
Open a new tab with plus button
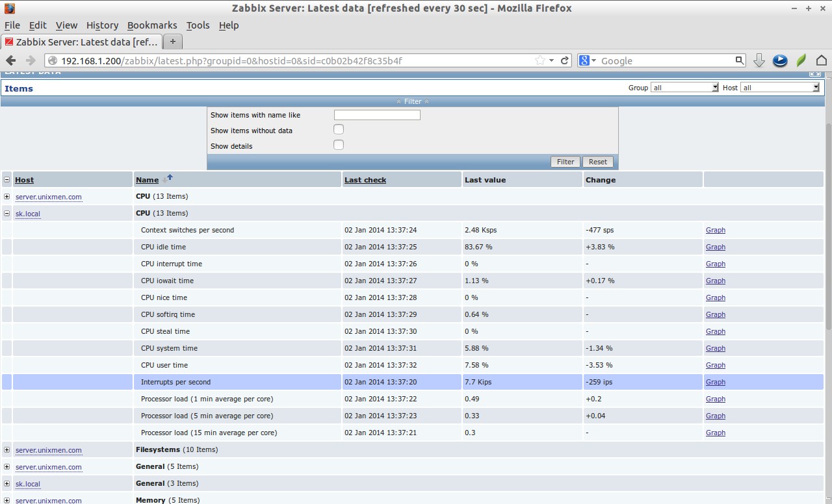pos(172,42)
